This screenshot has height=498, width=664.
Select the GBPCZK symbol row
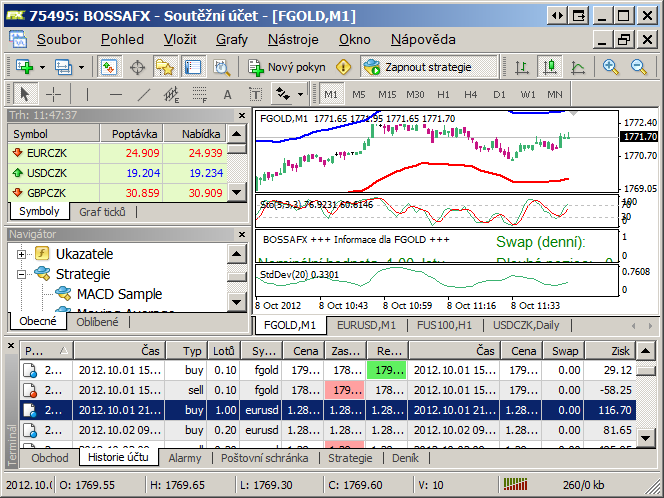[x=117, y=193]
